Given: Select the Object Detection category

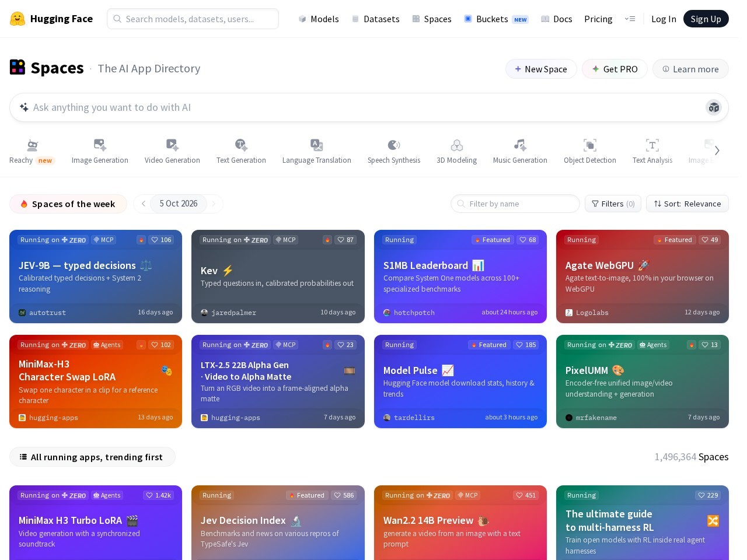Looking at the screenshot, I should point(590,152).
